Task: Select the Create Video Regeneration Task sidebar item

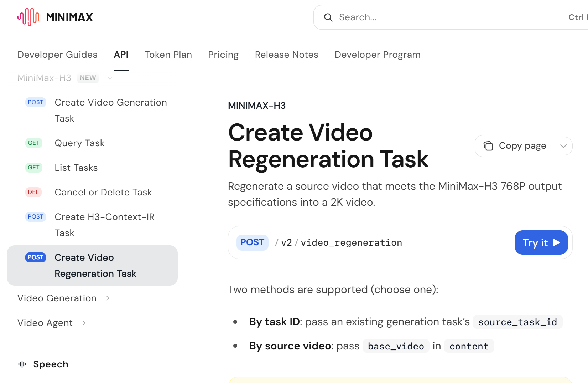Action: 92,265
